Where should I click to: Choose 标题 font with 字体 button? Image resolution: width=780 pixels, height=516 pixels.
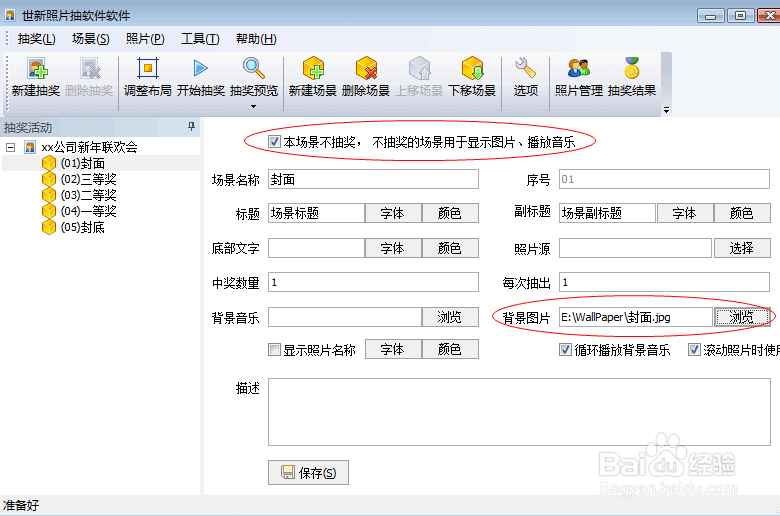click(393, 213)
